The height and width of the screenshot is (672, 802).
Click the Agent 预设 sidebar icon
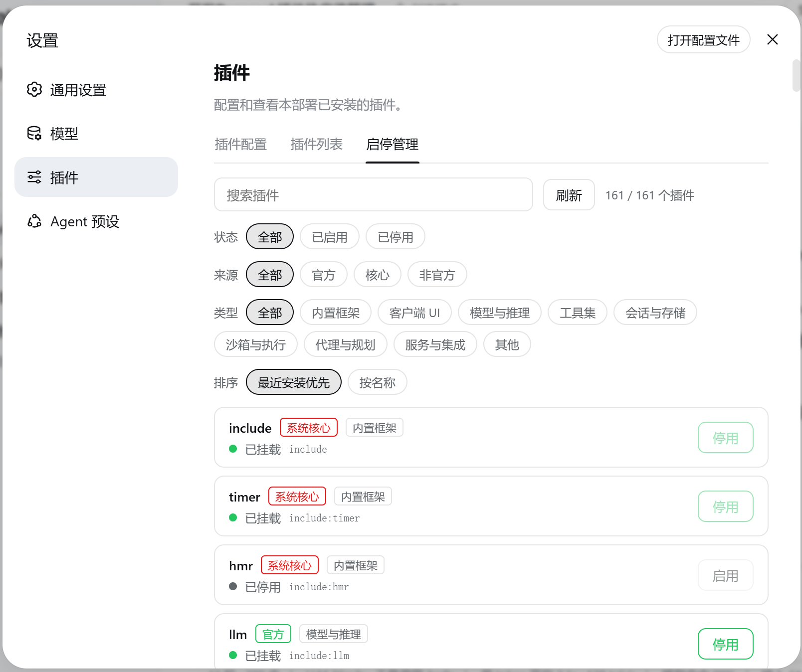pyautogui.click(x=34, y=221)
